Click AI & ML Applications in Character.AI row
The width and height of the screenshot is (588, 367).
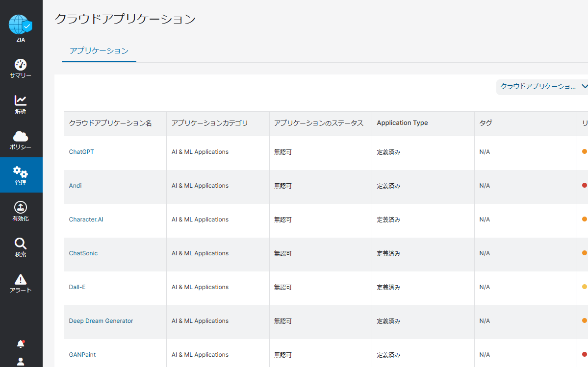(200, 220)
